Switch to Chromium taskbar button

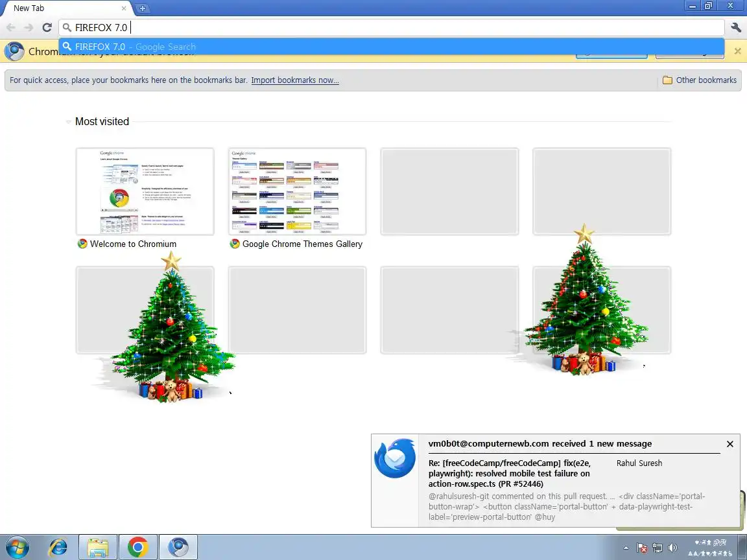[x=178, y=548]
